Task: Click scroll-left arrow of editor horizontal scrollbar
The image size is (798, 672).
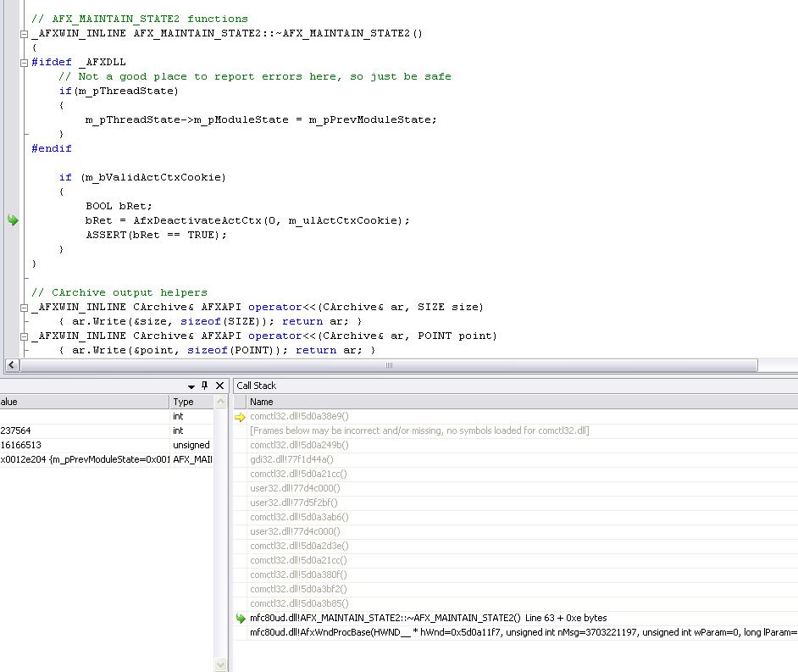Action: pos(12,365)
